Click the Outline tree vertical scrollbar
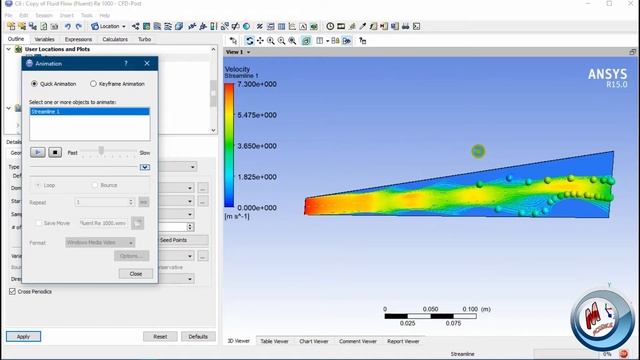Screen dimensions: 640x360 tap(213, 90)
